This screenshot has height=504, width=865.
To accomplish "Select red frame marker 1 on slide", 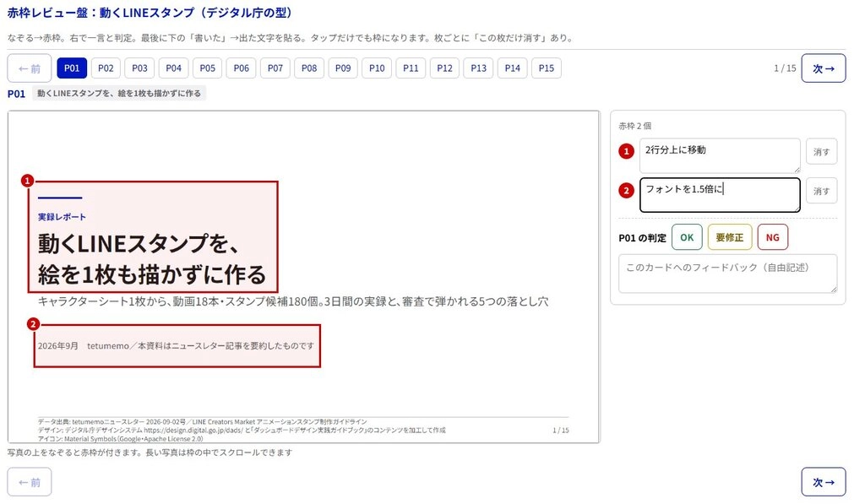I will [x=28, y=181].
